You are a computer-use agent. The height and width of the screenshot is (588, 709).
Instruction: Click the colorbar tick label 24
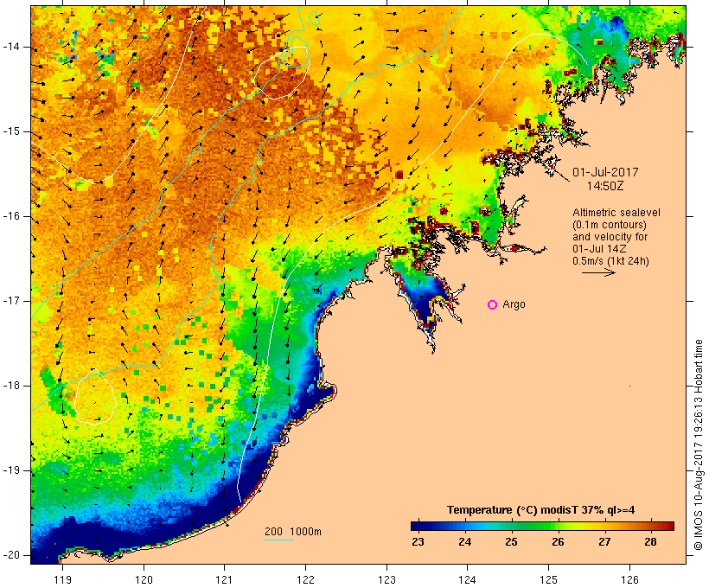pyautogui.click(x=465, y=542)
